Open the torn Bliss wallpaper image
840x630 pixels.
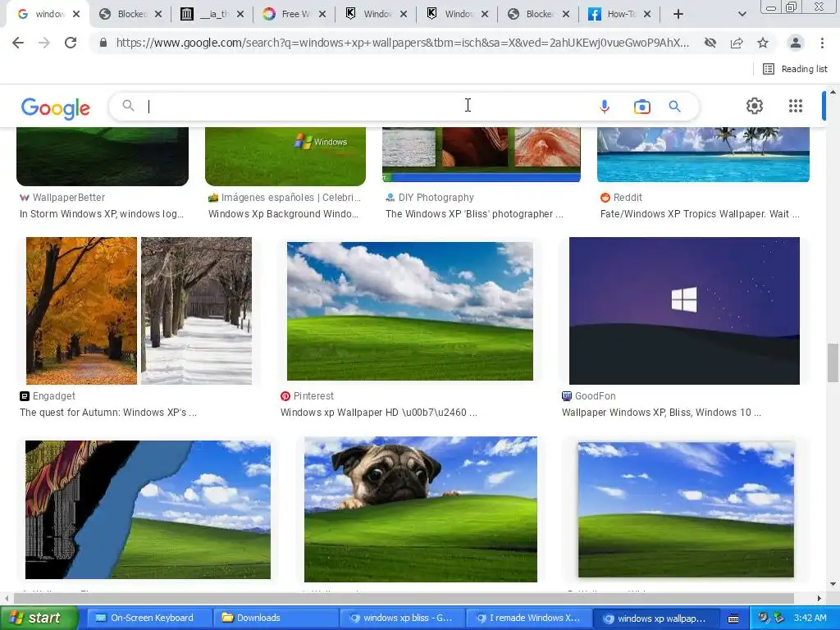[148, 509]
